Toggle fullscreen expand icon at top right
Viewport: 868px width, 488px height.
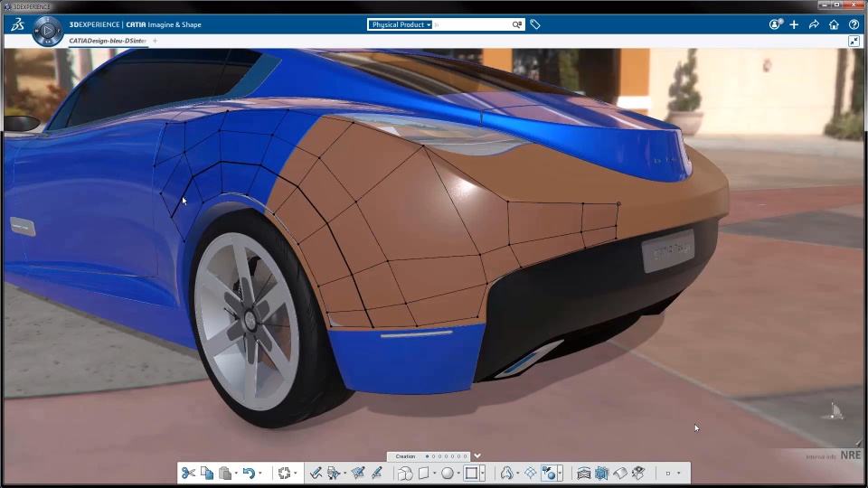[854, 41]
